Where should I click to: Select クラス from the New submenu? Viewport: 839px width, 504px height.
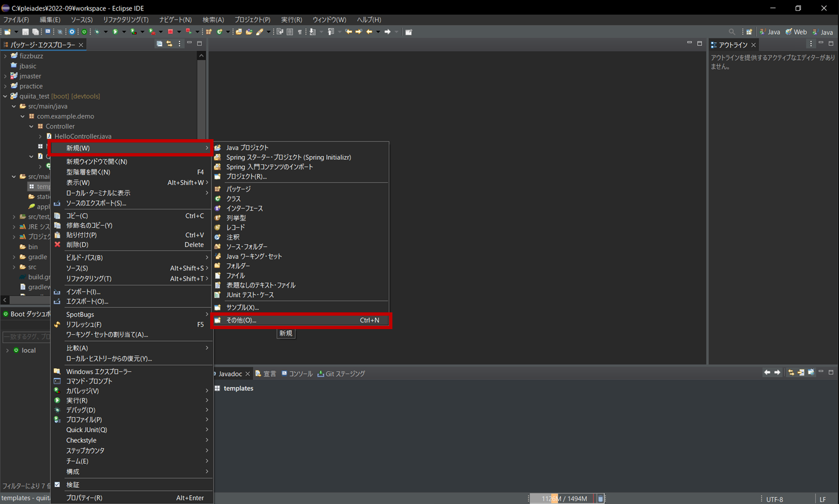coord(301,198)
